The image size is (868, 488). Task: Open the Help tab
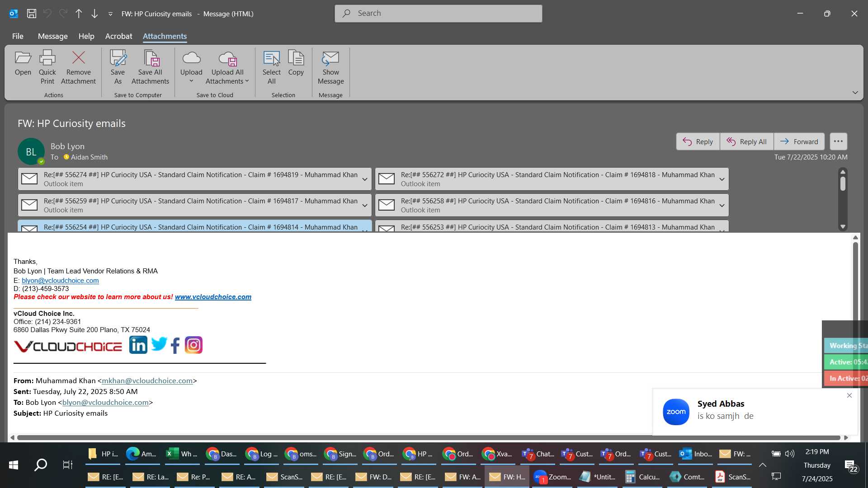86,36
